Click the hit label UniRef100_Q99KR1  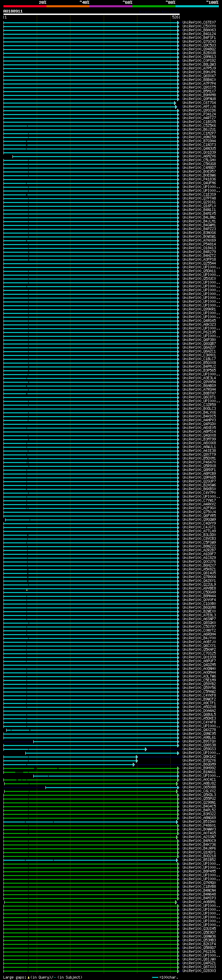tap(199, 309)
